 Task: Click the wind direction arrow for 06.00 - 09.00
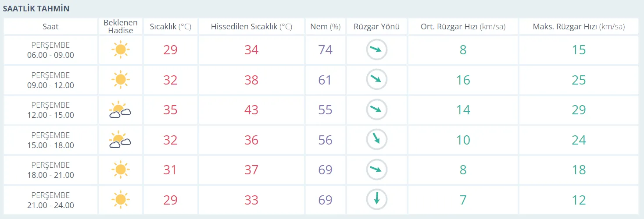377,50
